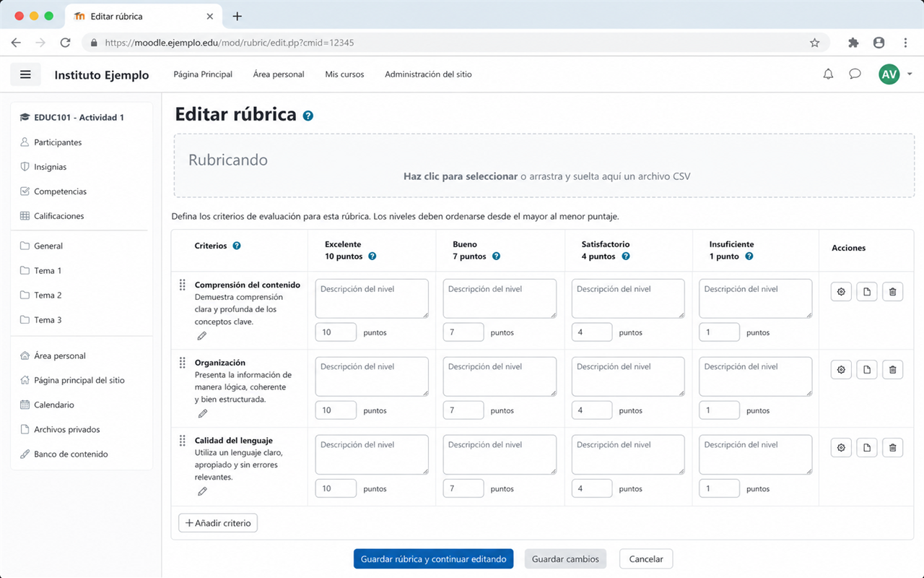Viewport: 924px width, 578px height.
Task: Delete the Calidad del lenguaje criterion
Action: (x=893, y=448)
